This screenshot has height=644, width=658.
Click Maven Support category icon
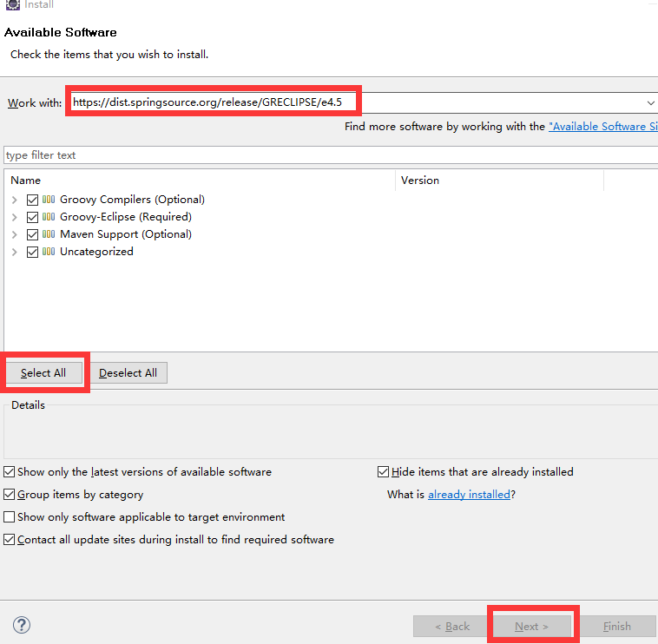[x=49, y=234]
